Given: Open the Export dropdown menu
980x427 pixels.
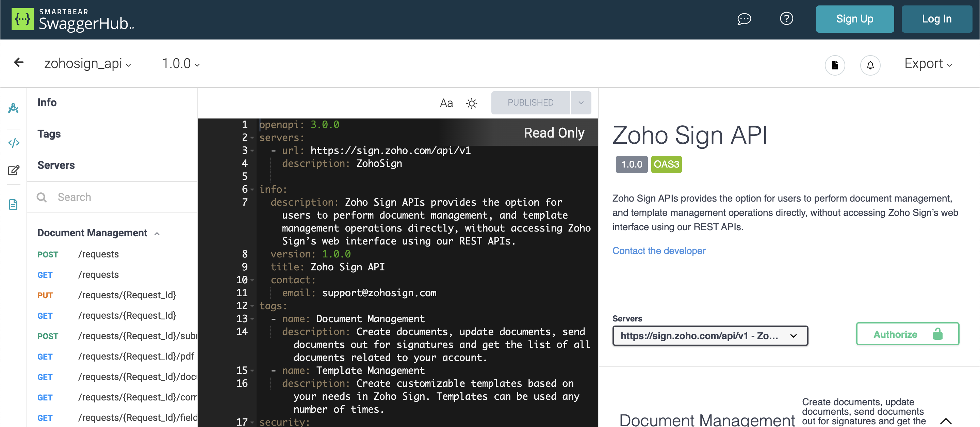Looking at the screenshot, I should [928, 64].
